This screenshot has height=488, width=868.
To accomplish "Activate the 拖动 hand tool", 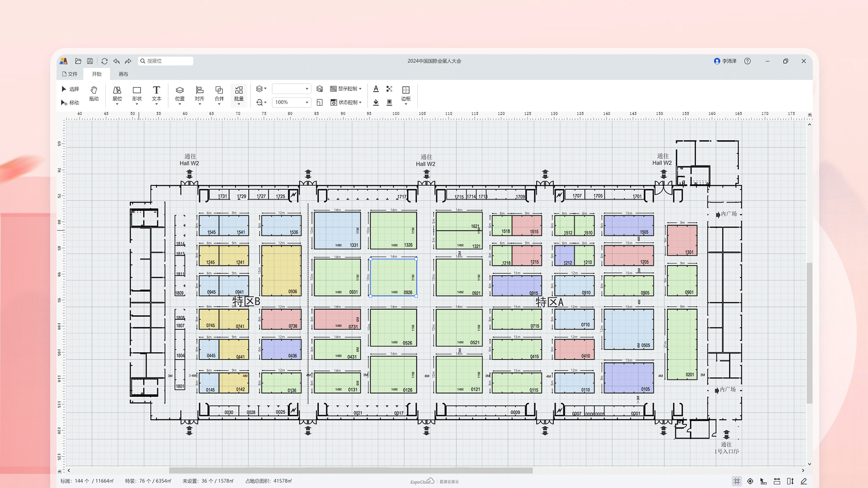I will point(94,94).
